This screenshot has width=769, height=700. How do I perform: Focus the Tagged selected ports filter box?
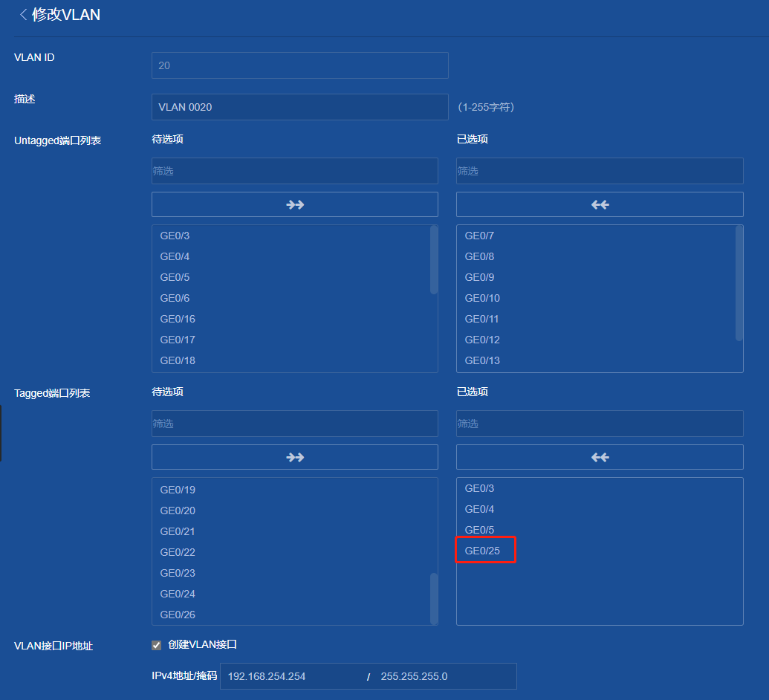pos(600,424)
